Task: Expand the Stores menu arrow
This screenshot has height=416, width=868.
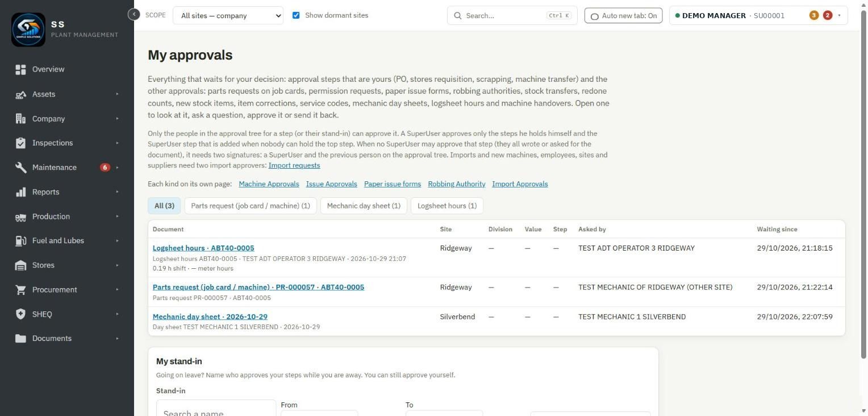Action: point(118,265)
